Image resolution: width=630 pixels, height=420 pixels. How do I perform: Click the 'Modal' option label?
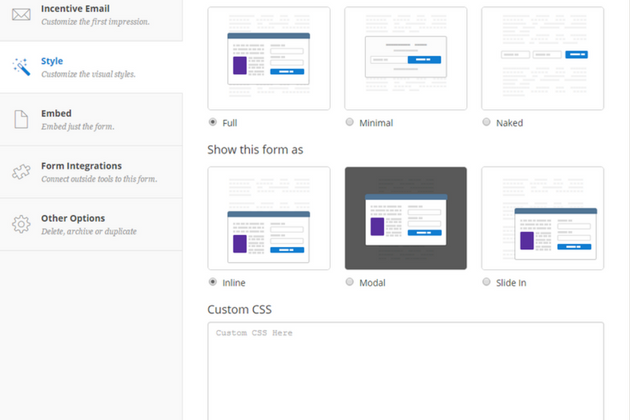[372, 283]
